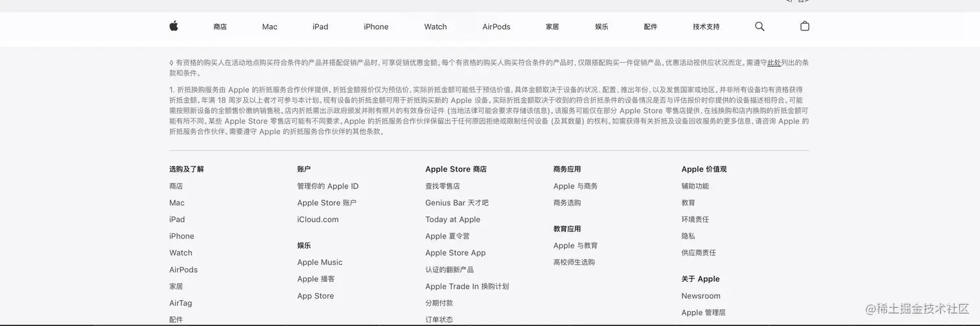The image size is (980, 326).
Task: Open the Apple Trade In 换购计划 link
Action: 467,286
